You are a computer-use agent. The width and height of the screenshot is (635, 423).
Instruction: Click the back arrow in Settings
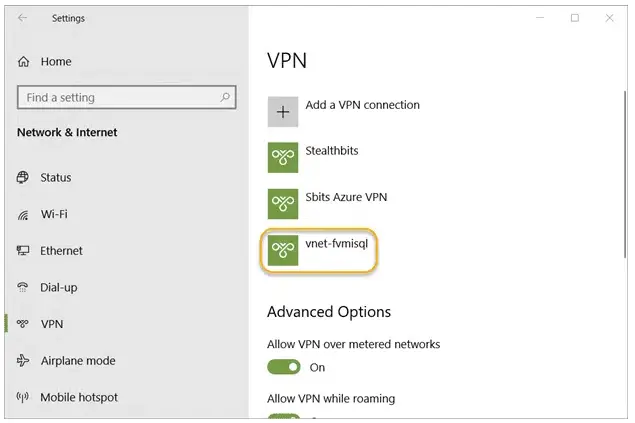click(x=22, y=18)
